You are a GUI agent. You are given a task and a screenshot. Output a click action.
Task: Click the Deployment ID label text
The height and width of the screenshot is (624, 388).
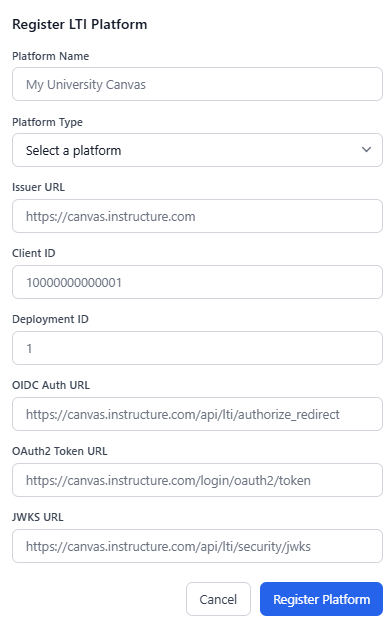[50, 319]
